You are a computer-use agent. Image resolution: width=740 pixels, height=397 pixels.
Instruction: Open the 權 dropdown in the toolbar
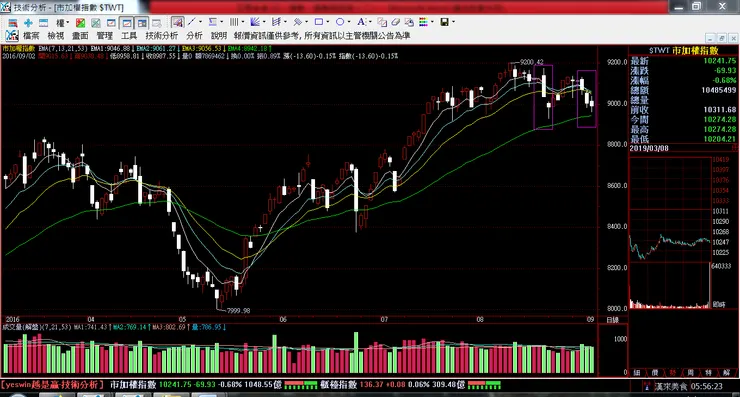(63, 23)
